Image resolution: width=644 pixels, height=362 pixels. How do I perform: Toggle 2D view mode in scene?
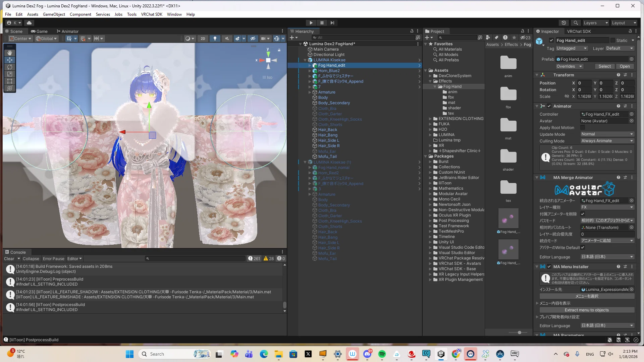(x=203, y=39)
